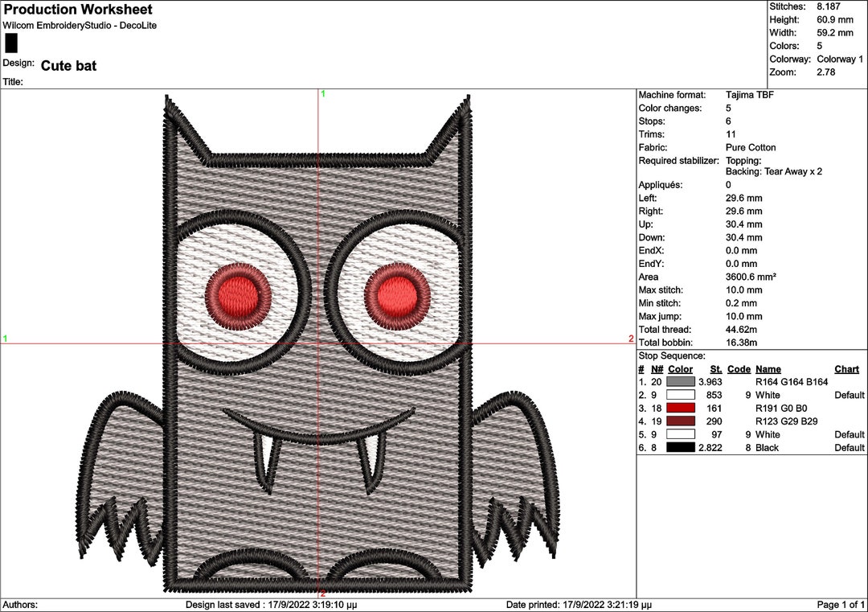868x612 pixels.
Task: Click guideline marker 2 on the right edge
Action: (x=630, y=339)
